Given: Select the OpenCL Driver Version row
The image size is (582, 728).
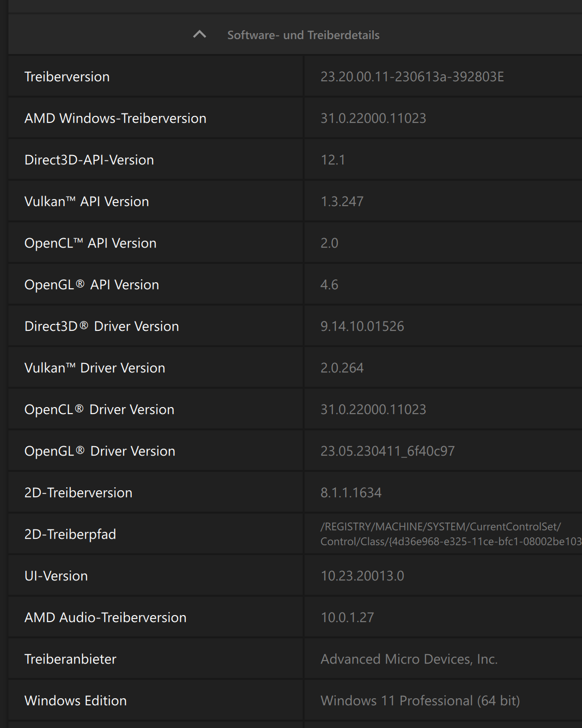Looking at the screenshot, I should pos(100,409).
